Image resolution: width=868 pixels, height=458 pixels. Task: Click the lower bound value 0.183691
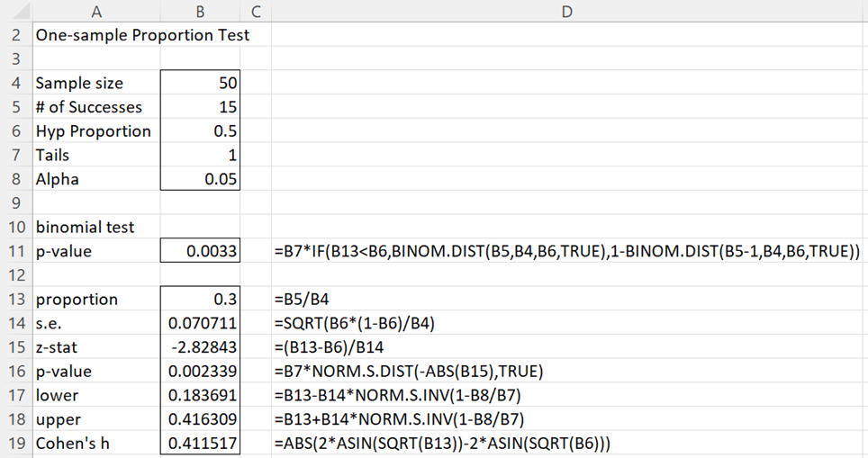(x=201, y=395)
